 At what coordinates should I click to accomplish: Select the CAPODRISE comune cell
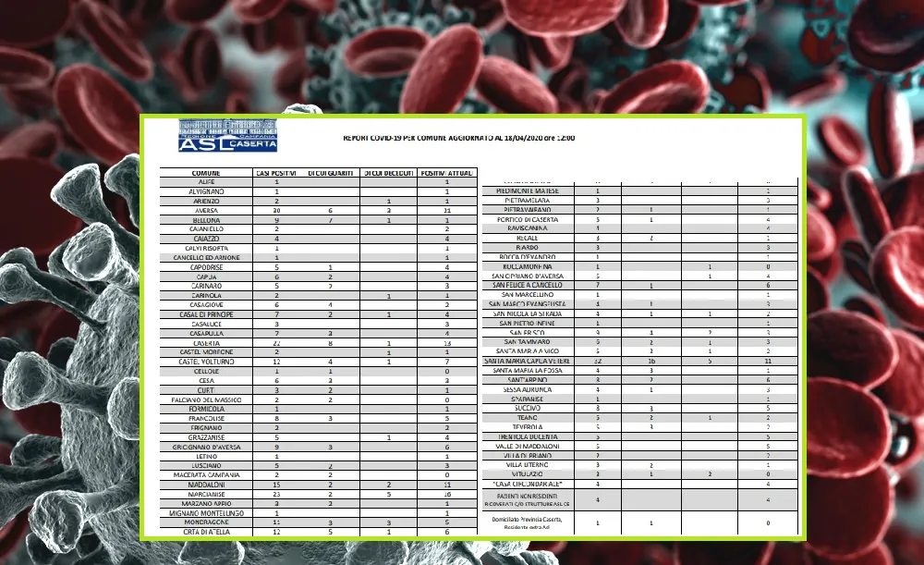(206, 267)
